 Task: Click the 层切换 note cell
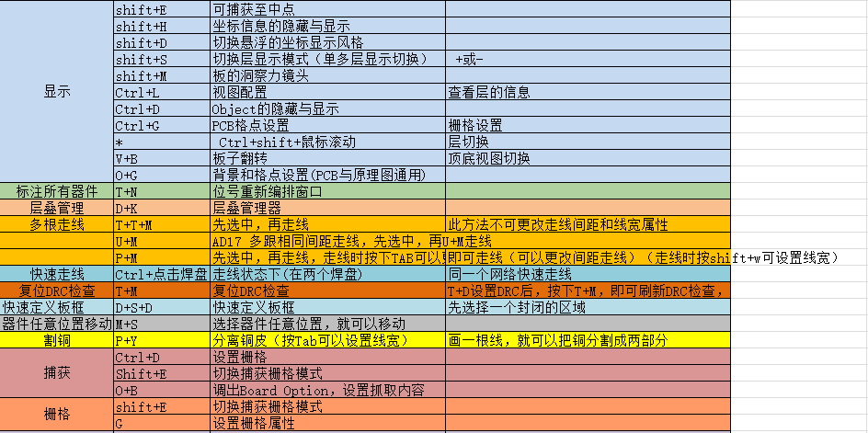588,142
